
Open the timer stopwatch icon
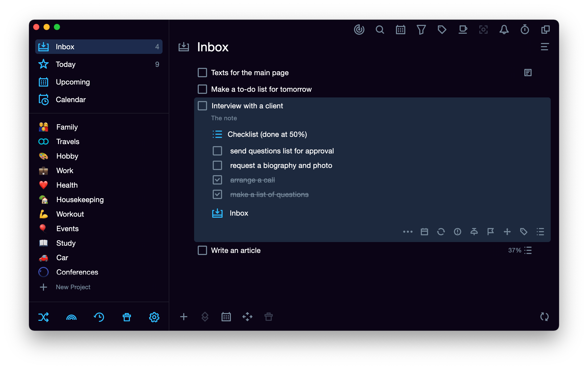525,30
